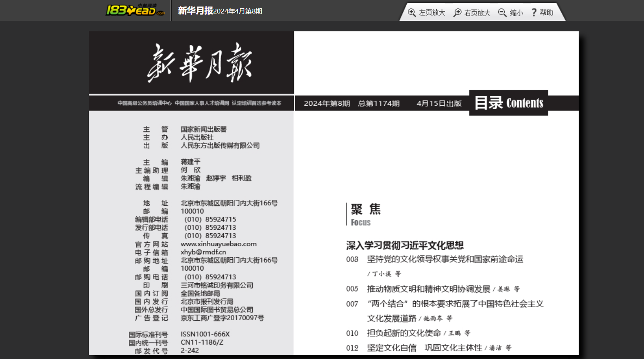644x359 pixels.
Task: Click the postal code 2-242
Action: (190, 351)
